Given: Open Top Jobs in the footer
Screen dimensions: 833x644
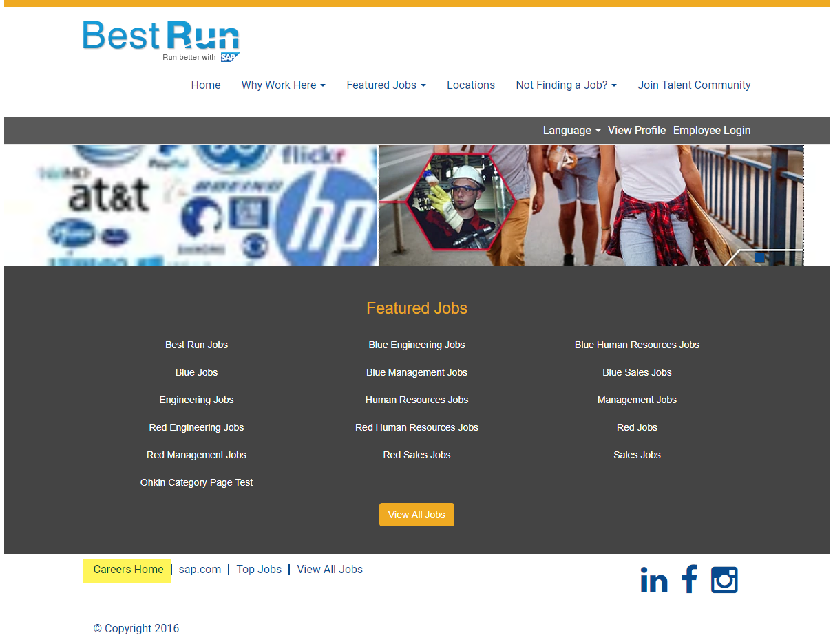Looking at the screenshot, I should click(259, 570).
